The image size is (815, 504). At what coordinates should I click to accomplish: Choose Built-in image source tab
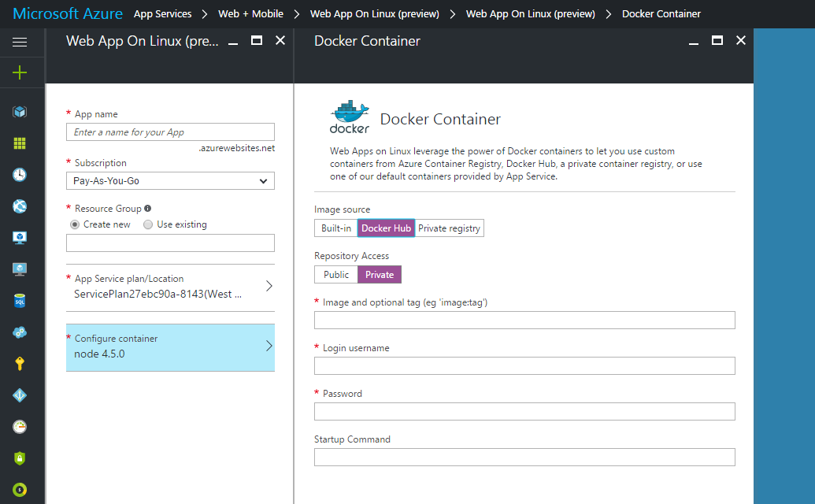[x=336, y=228]
